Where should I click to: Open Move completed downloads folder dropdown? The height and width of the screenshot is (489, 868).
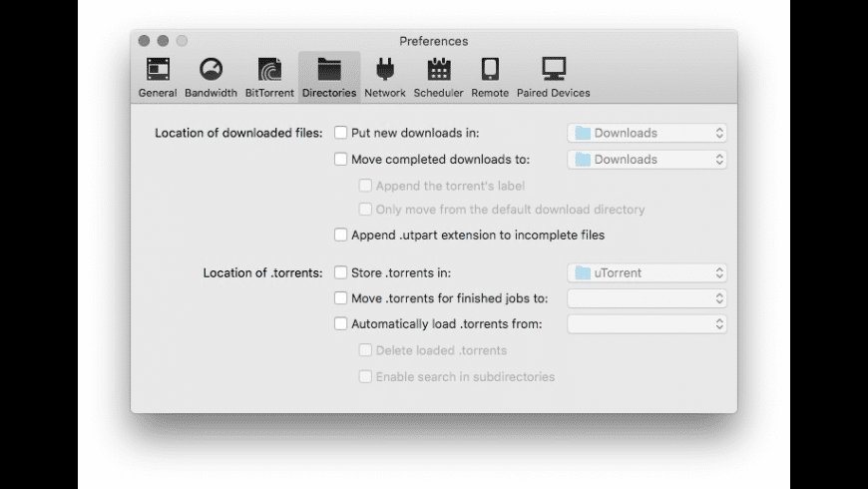[648, 160]
